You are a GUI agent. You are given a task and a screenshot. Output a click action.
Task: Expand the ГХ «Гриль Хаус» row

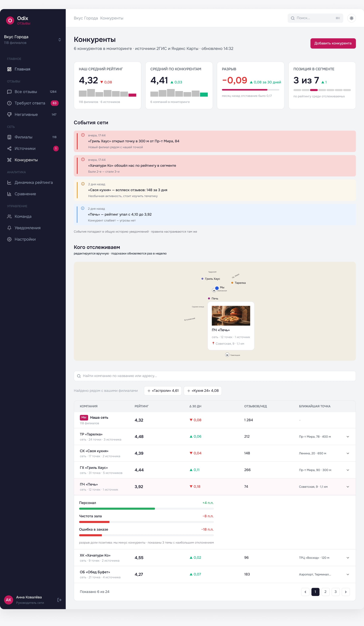coord(348,470)
